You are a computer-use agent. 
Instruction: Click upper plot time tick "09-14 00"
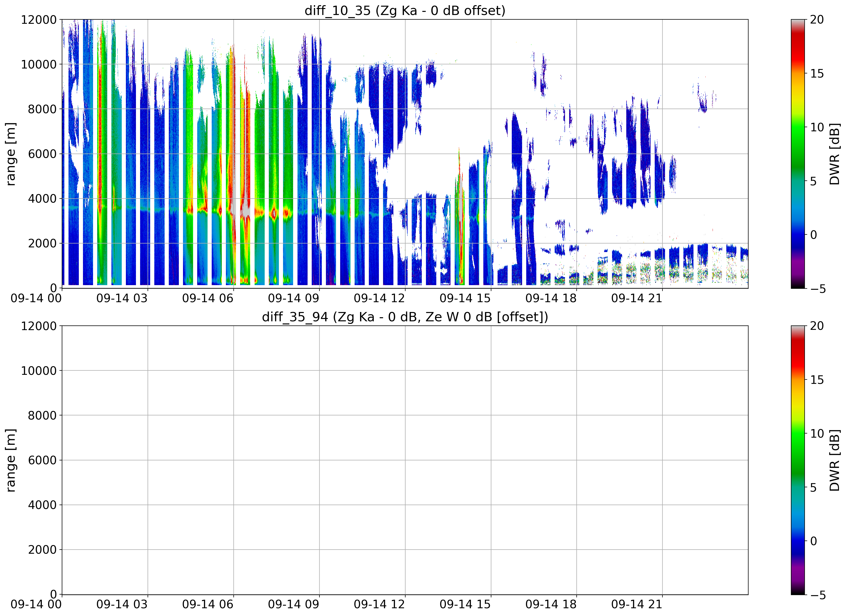pyautogui.click(x=36, y=299)
